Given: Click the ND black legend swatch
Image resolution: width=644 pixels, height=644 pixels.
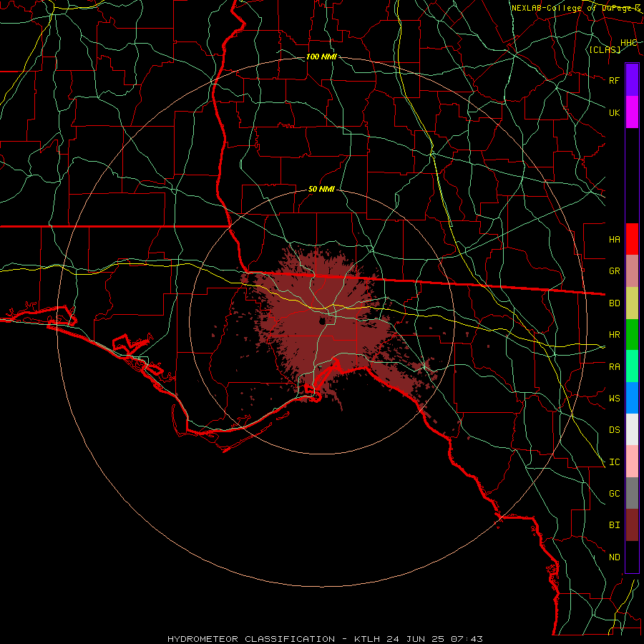Looking at the screenshot, I should pyautogui.click(x=632, y=557).
